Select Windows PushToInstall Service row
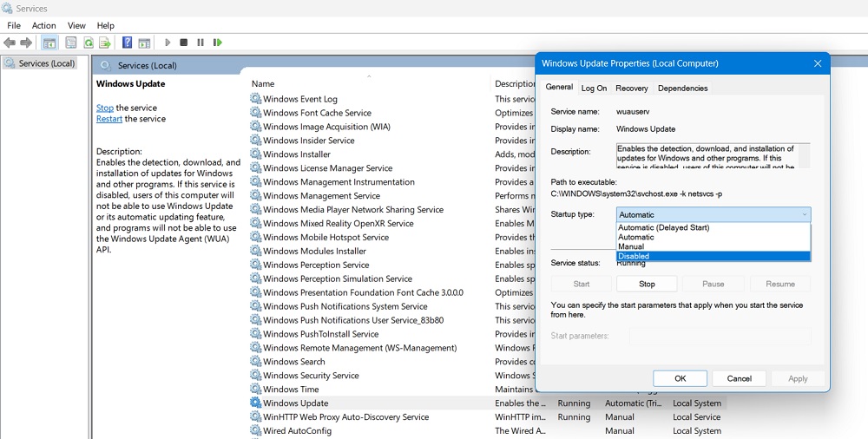The width and height of the screenshot is (868, 439). point(320,334)
